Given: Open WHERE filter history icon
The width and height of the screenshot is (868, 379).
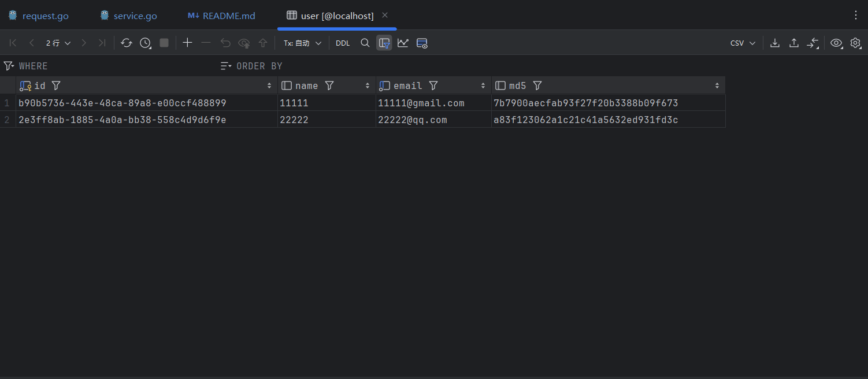Looking at the screenshot, I should point(9,66).
